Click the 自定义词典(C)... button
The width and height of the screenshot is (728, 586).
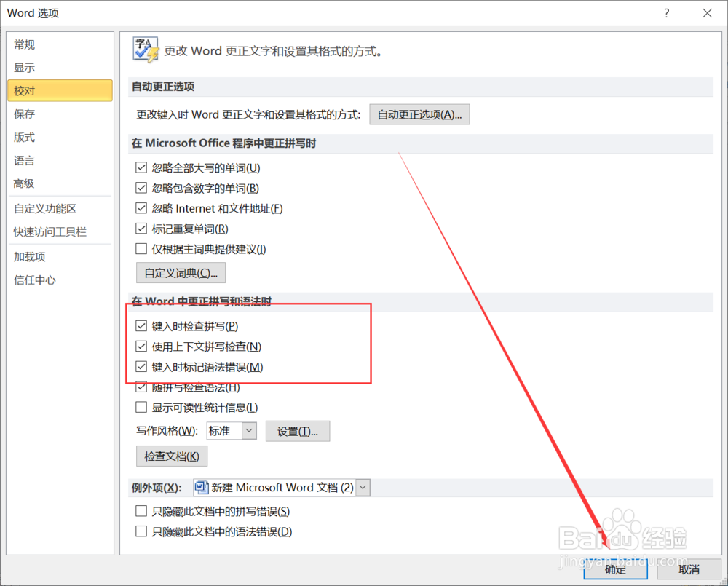[x=181, y=272]
